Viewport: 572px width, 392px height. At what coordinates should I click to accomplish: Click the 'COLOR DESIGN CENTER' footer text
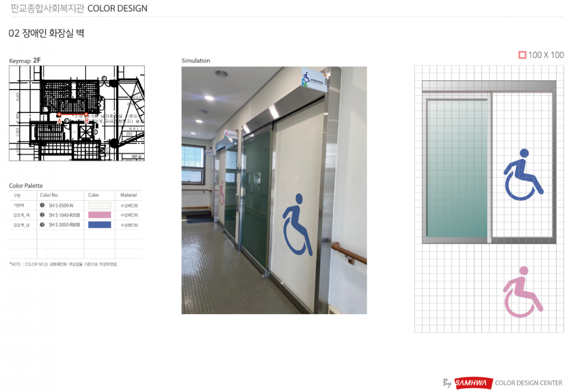point(529,383)
